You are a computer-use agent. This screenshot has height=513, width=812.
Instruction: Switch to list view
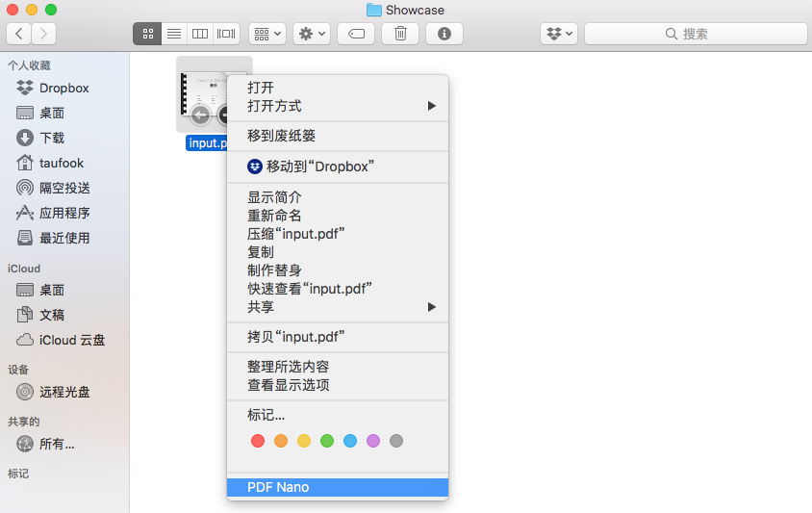(174, 34)
